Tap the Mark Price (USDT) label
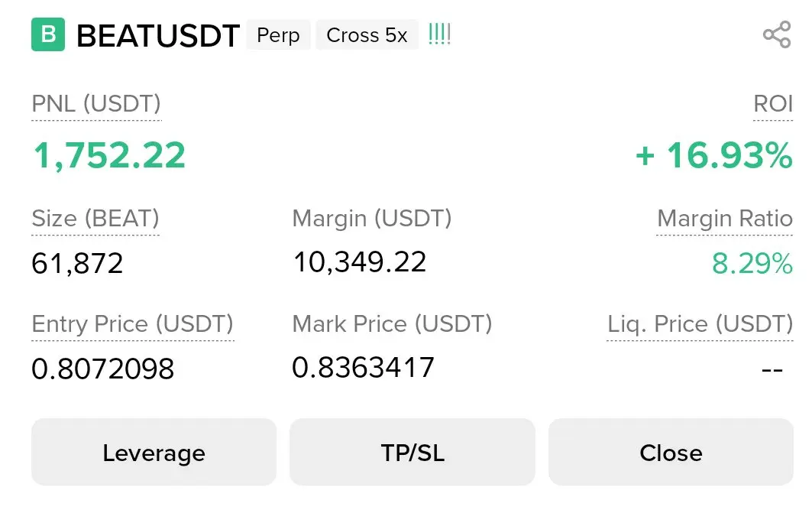 pyautogui.click(x=392, y=324)
